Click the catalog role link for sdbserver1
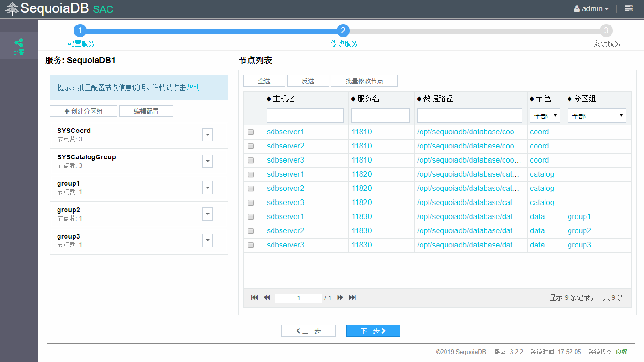 [x=542, y=174]
